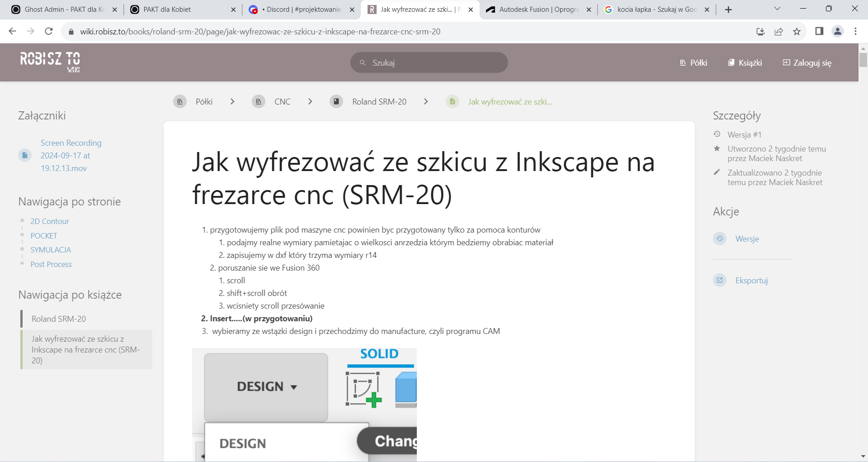868x462 pixels.
Task: Open the Półki breadcrumb link
Action: tap(204, 101)
